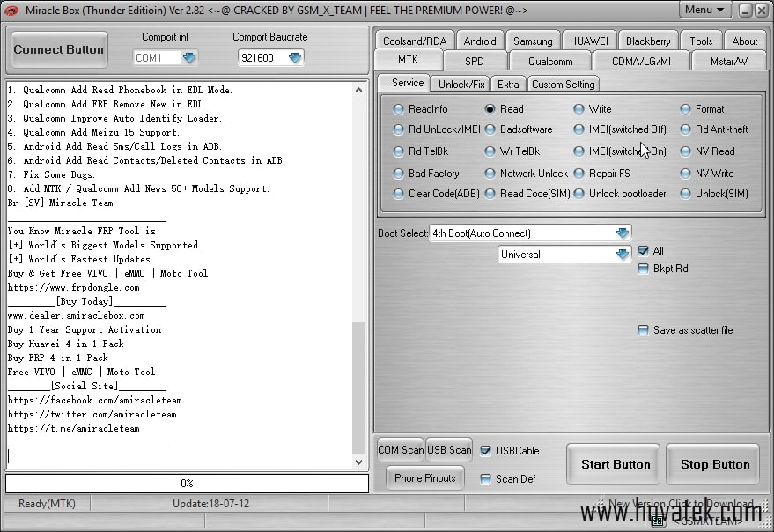Image resolution: width=774 pixels, height=532 pixels.
Task: Expand the Comport inf COM1 dropdown
Action: pos(189,58)
